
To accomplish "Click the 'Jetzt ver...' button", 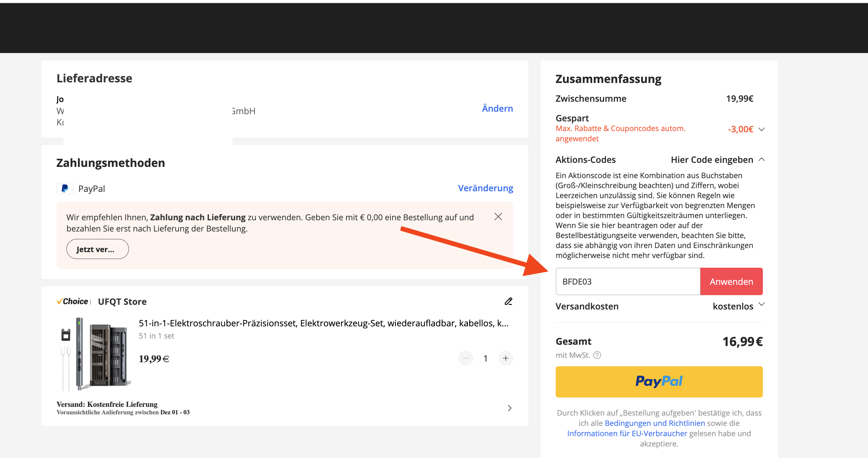I will [97, 249].
